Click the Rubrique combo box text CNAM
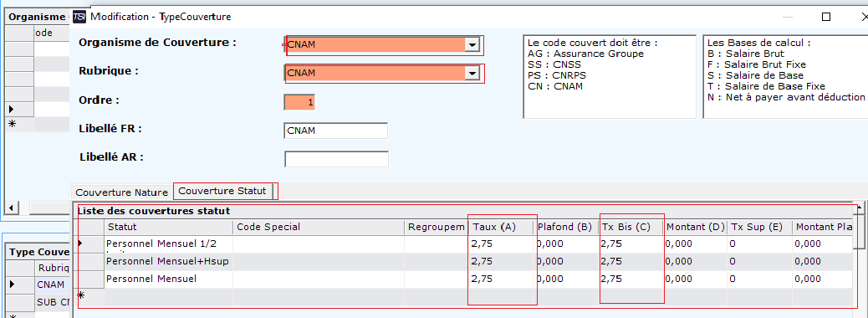868x318 pixels. point(301,73)
